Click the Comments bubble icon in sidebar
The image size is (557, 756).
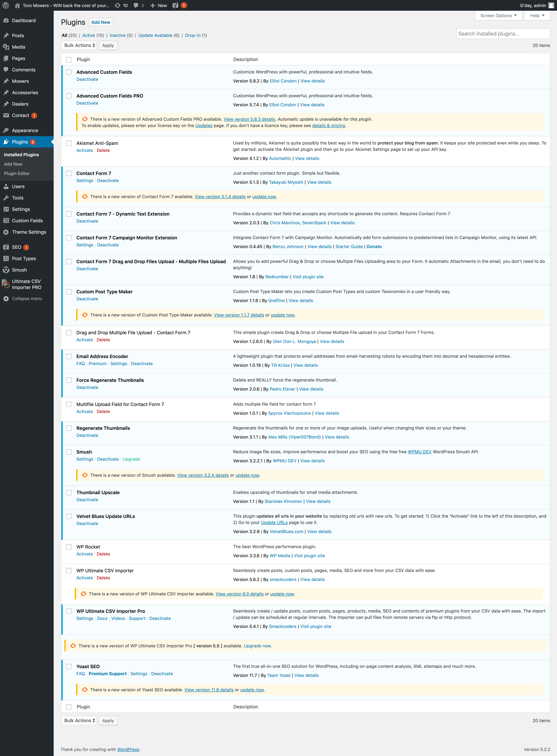click(x=6, y=70)
